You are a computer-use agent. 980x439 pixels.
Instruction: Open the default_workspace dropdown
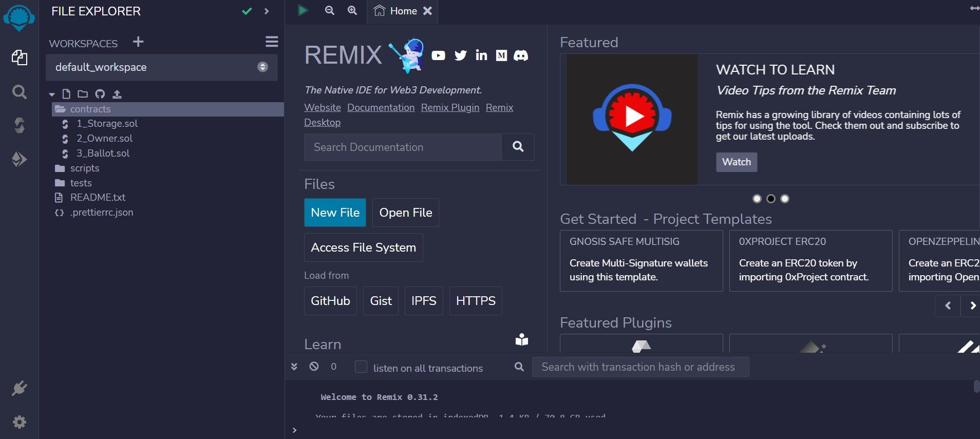click(x=162, y=67)
